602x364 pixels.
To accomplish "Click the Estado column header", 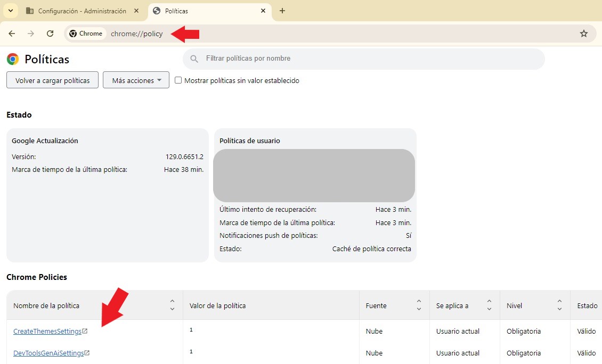I will (x=587, y=305).
